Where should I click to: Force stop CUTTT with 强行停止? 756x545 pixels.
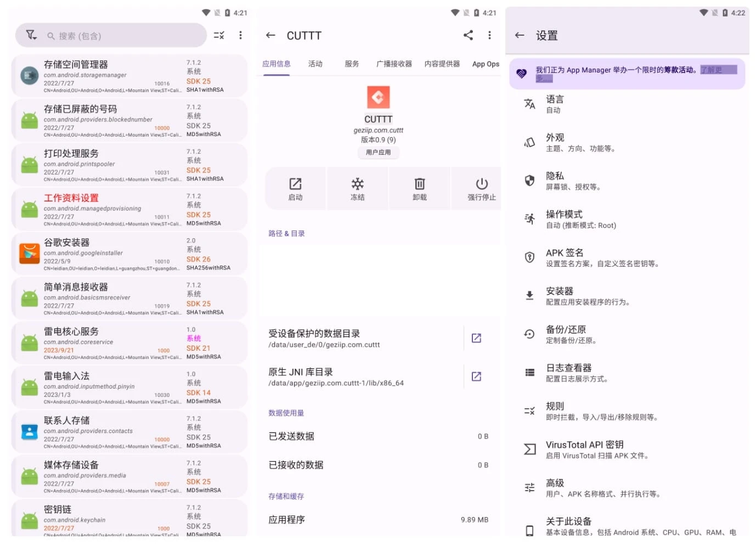[481, 189]
